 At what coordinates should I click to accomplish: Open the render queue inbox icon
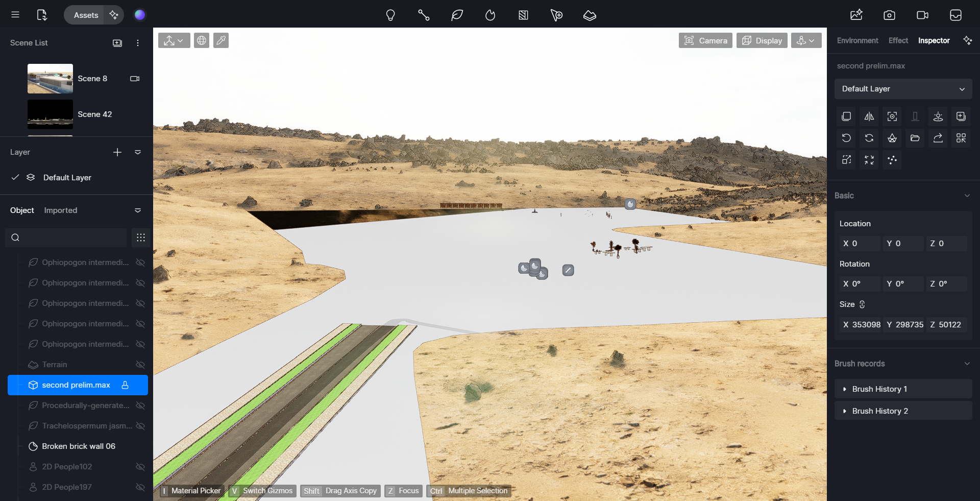[955, 15]
